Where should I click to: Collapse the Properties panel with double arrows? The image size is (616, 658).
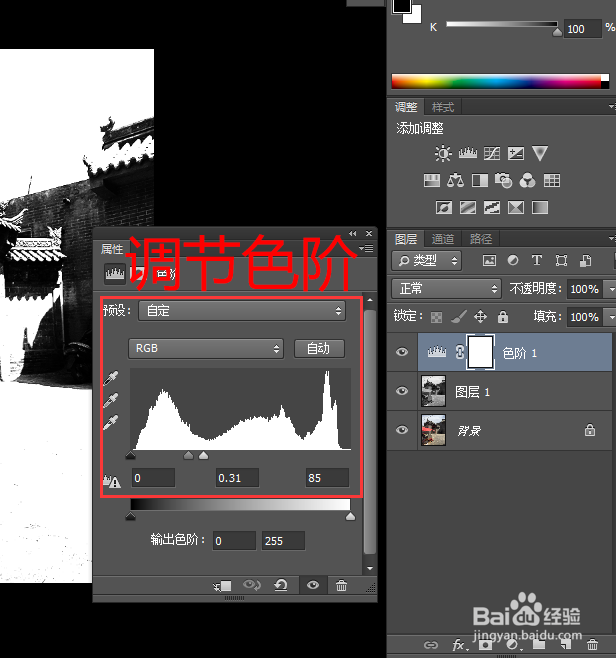pyautogui.click(x=352, y=233)
